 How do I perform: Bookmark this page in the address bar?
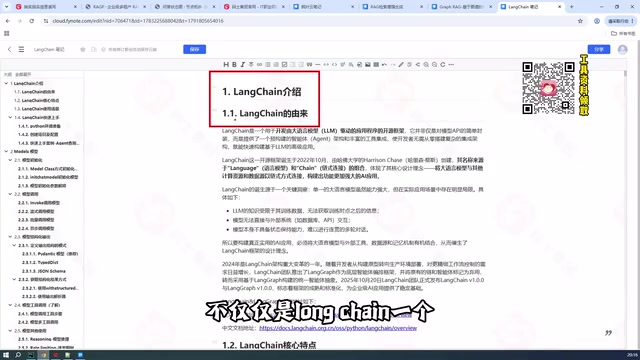(580, 21)
